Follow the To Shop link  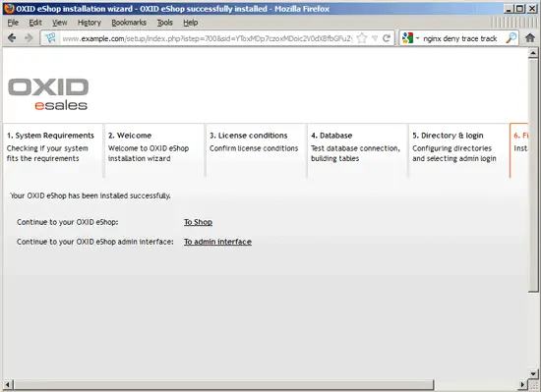click(x=198, y=222)
